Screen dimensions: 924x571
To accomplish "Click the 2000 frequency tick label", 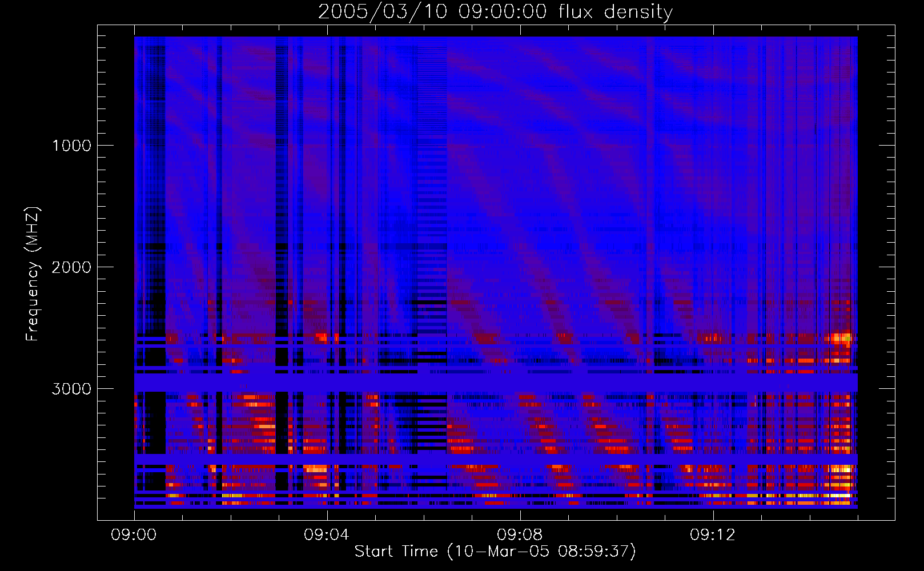I will [x=71, y=267].
